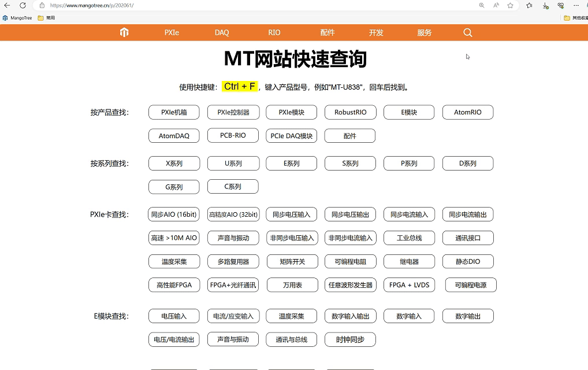Select the 可编程电阻 button
This screenshot has height=370, width=588.
click(350, 261)
